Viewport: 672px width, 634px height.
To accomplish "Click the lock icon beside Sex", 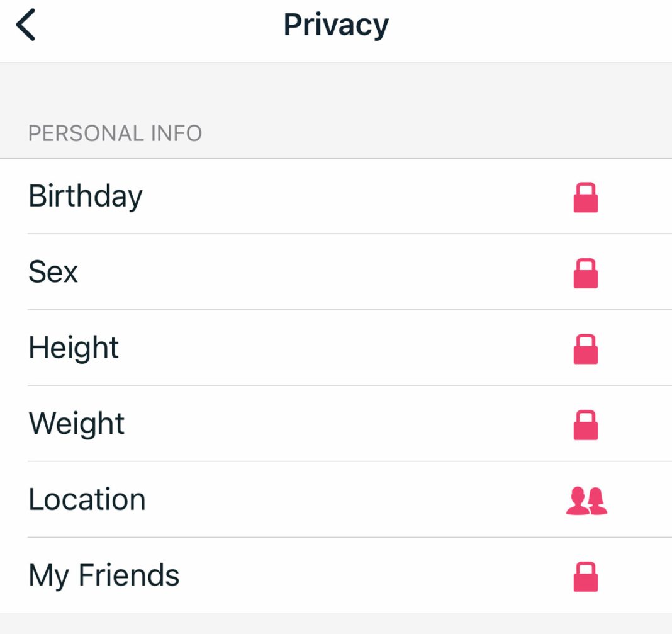I will pyautogui.click(x=586, y=272).
